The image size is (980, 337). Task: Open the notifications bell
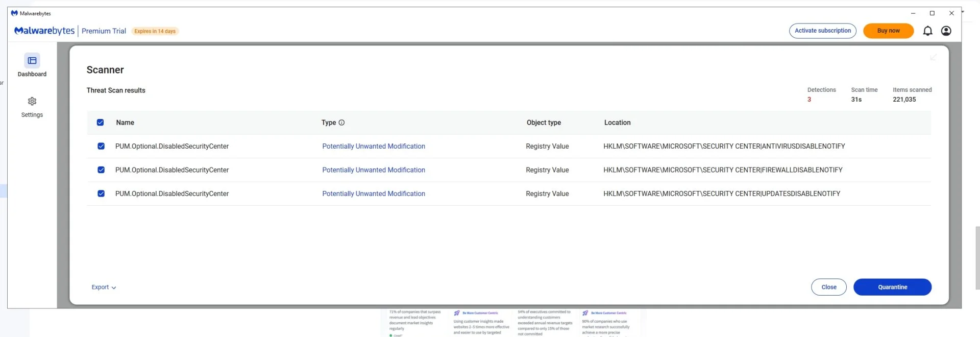(927, 31)
